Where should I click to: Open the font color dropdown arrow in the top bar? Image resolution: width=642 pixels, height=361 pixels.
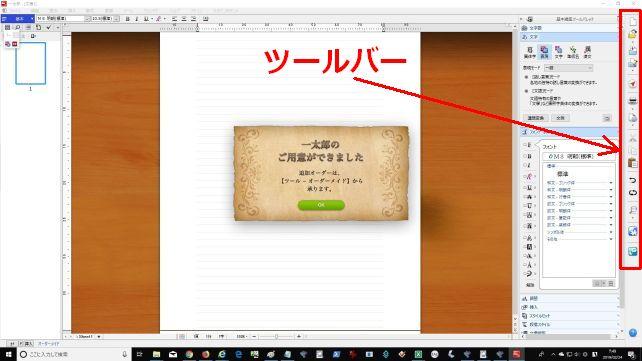(x=165, y=19)
